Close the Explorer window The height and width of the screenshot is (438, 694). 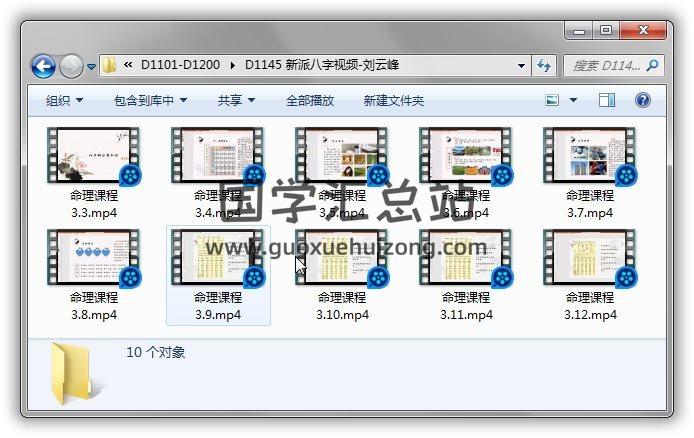coord(643,31)
